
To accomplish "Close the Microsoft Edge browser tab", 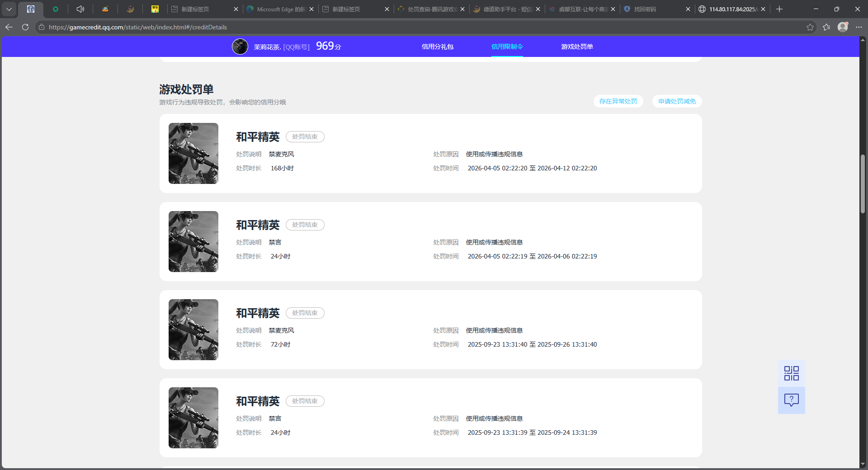I will click(x=311, y=9).
